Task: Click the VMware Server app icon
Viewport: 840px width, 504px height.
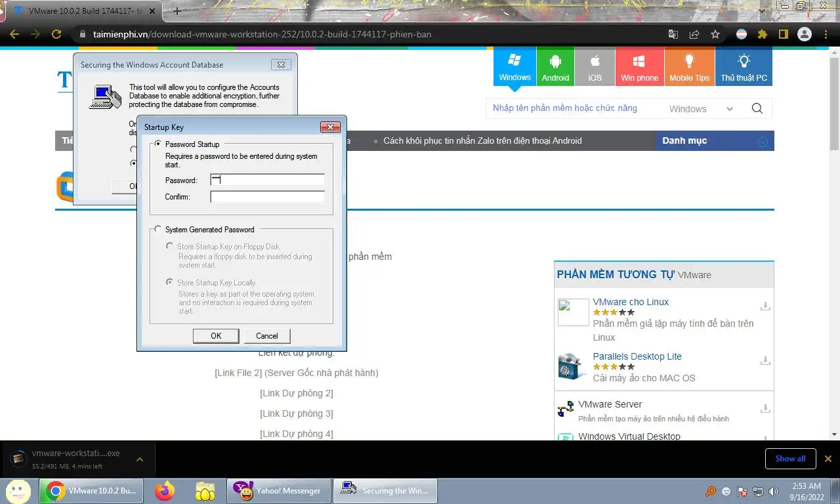Action: coord(566,409)
